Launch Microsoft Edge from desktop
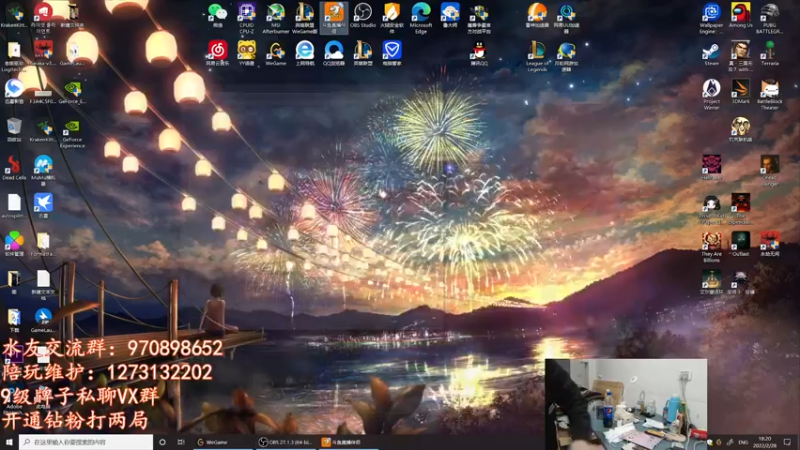The width and height of the screenshot is (800, 450). click(x=421, y=18)
